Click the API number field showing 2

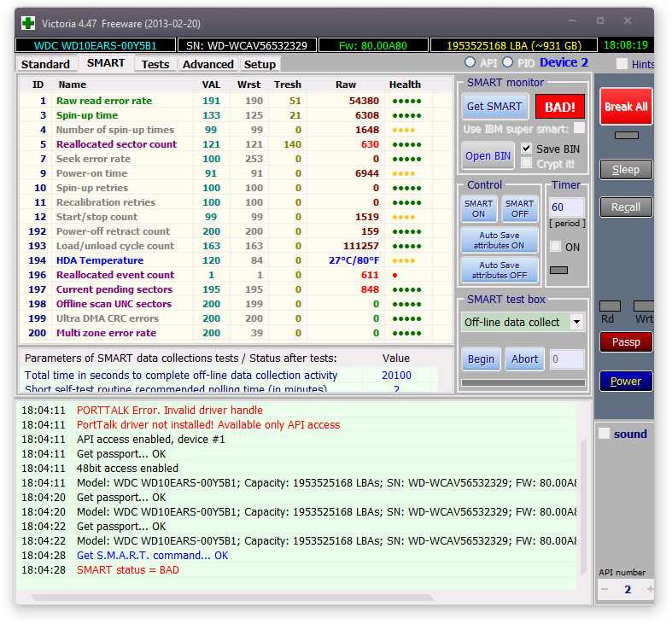pyautogui.click(x=628, y=590)
